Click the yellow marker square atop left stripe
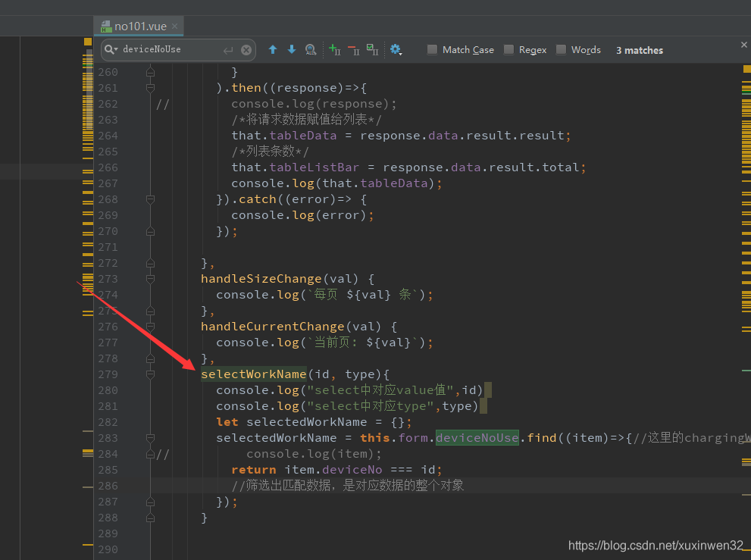This screenshot has height=560, width=751. click(88, 42)
